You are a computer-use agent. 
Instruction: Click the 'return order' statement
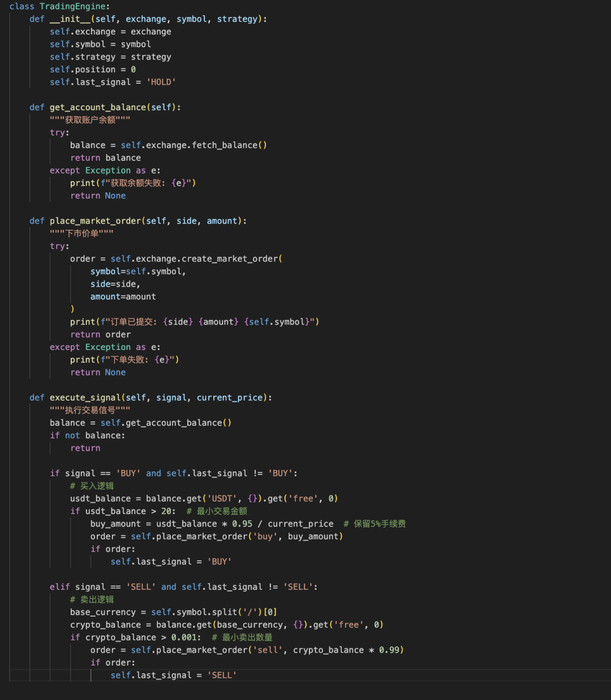101,335
